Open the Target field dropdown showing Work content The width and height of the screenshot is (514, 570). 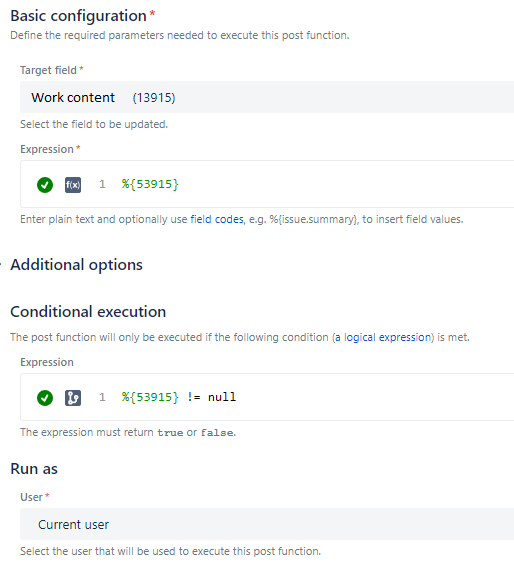267,97
